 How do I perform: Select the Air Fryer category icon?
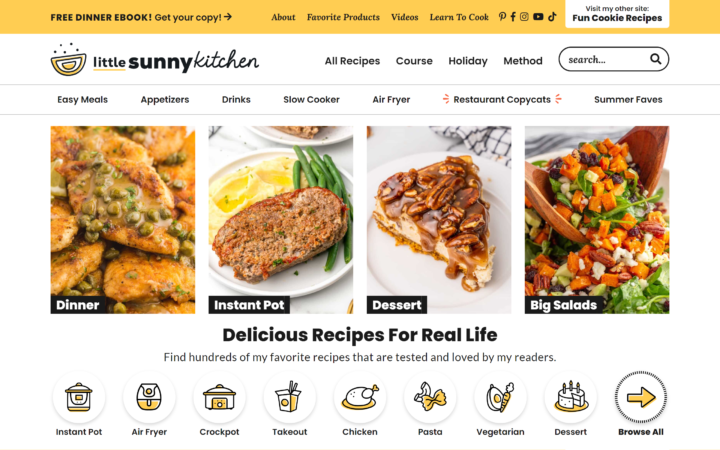pyautogui.click(x=149, y=397)
